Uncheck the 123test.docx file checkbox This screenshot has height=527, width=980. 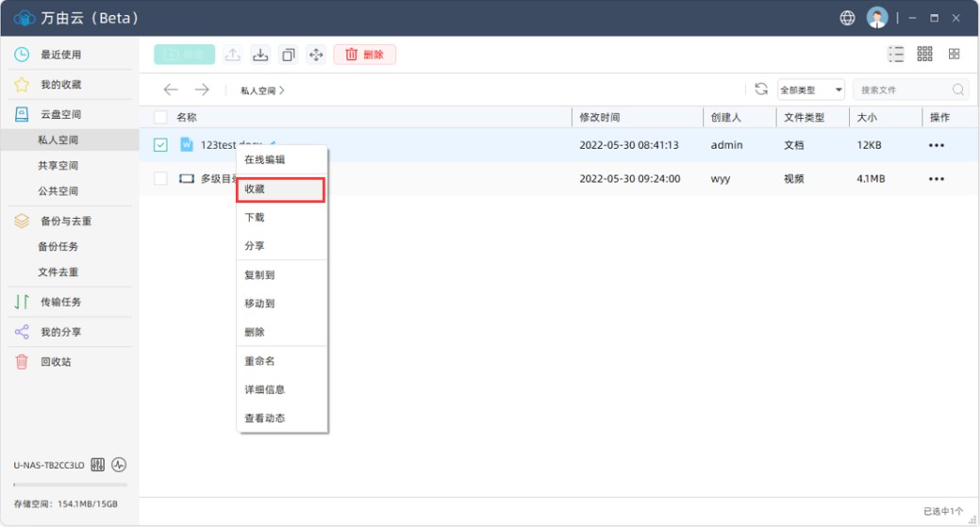[160, 145]
